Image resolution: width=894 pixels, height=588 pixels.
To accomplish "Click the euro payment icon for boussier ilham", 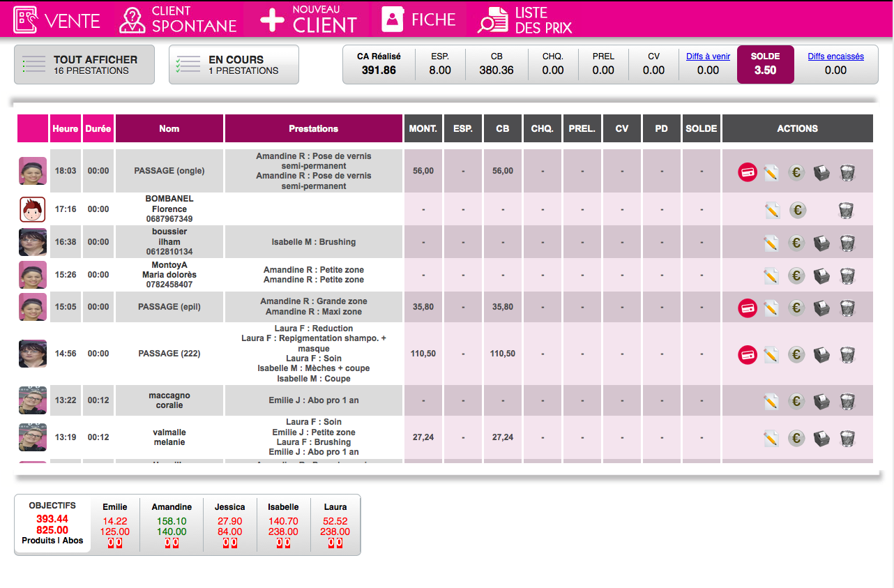I will click(x=797, y=243).
